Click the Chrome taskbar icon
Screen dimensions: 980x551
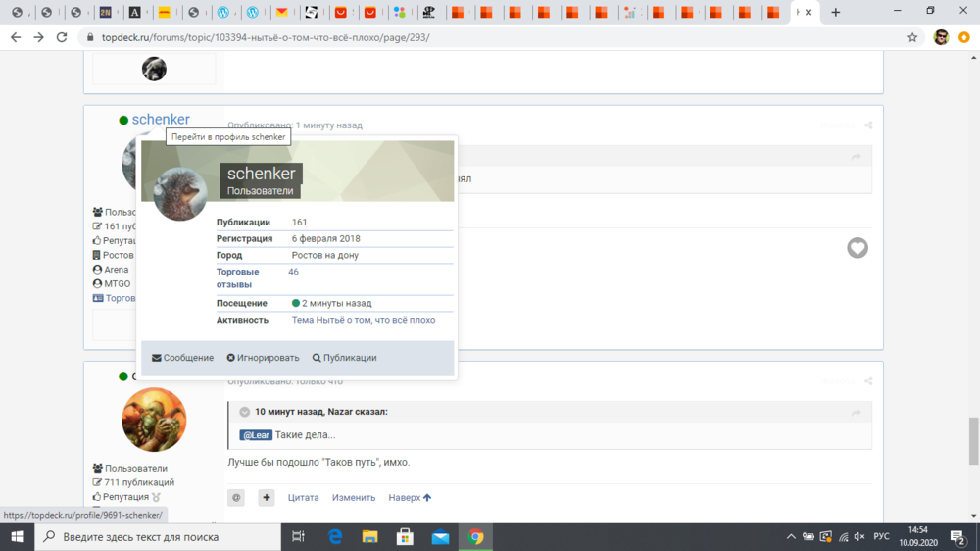tap(475, 536)
